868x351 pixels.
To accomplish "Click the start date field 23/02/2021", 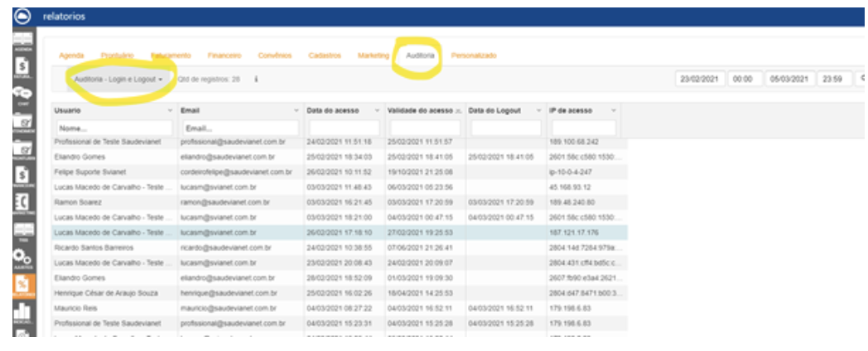I will coord(700,79).
